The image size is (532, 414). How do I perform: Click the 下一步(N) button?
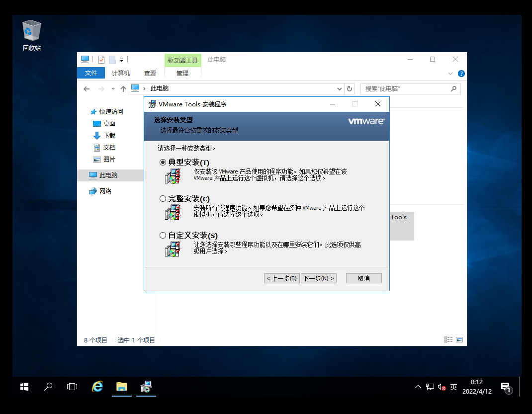point(319,278)
